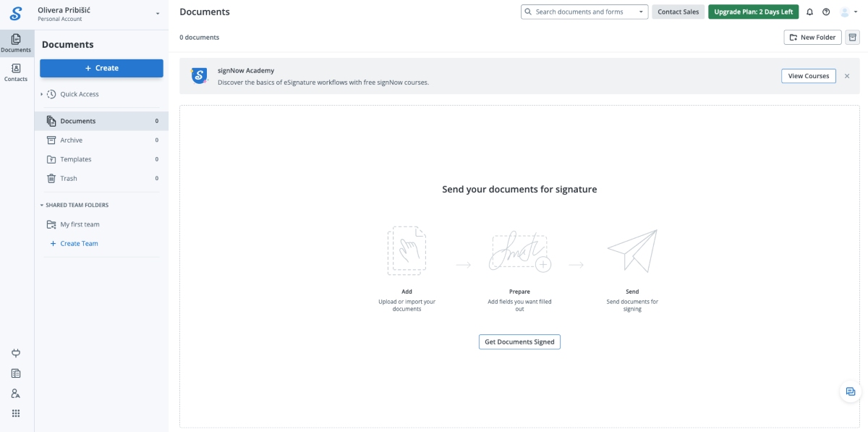Open the user avatar menu
This screenshot has width=868, height=432.
[x=848, y=12]
